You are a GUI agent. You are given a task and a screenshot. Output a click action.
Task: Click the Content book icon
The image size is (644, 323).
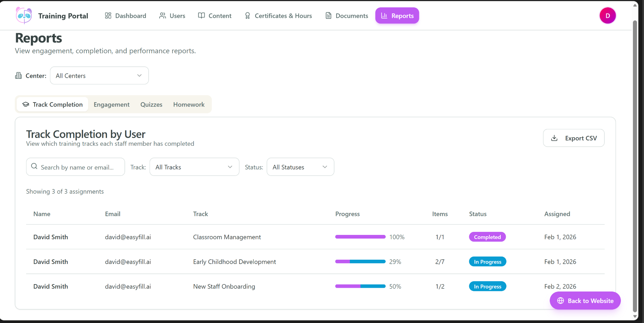tap(201, 16)
